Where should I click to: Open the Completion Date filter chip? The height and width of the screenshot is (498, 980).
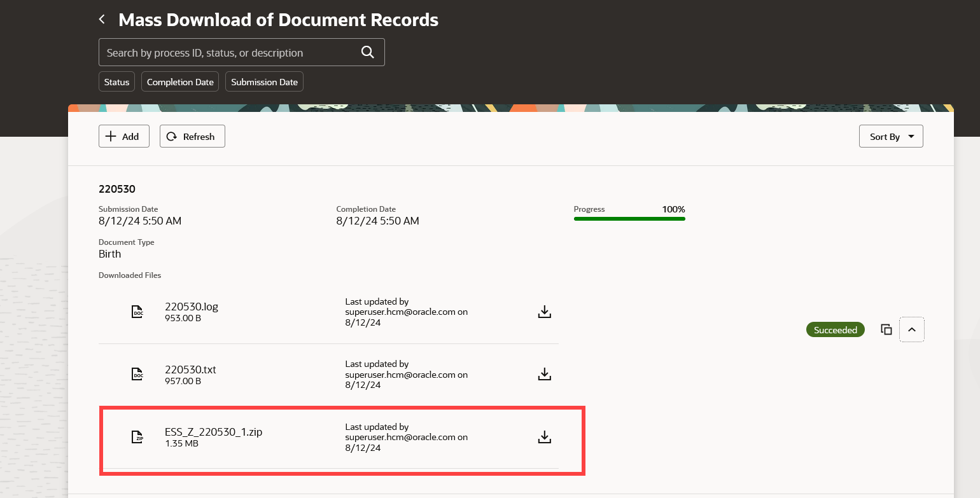[180, 82]
